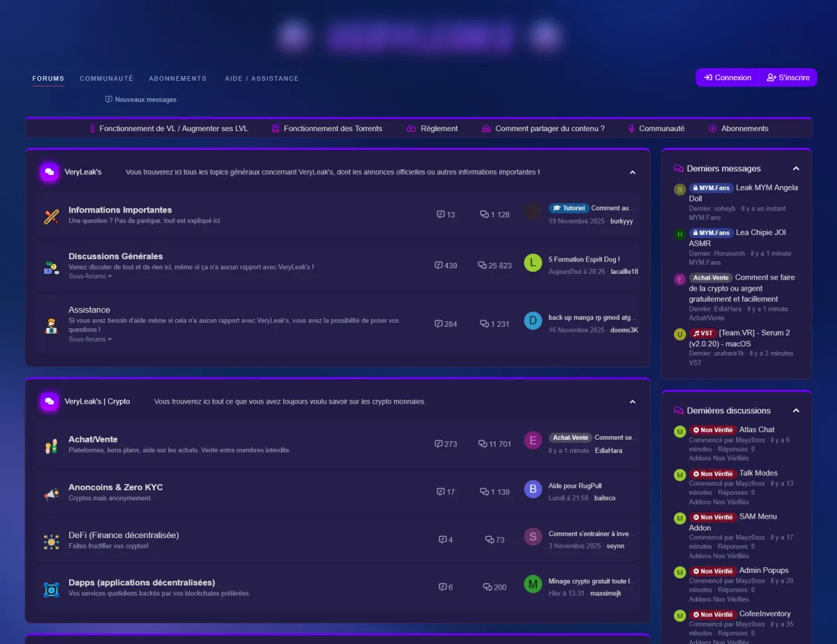This screenshot has height=644, width=837.
Task: Click the Dapps blockchain forum icon
Action: click(x=51, y=589)
